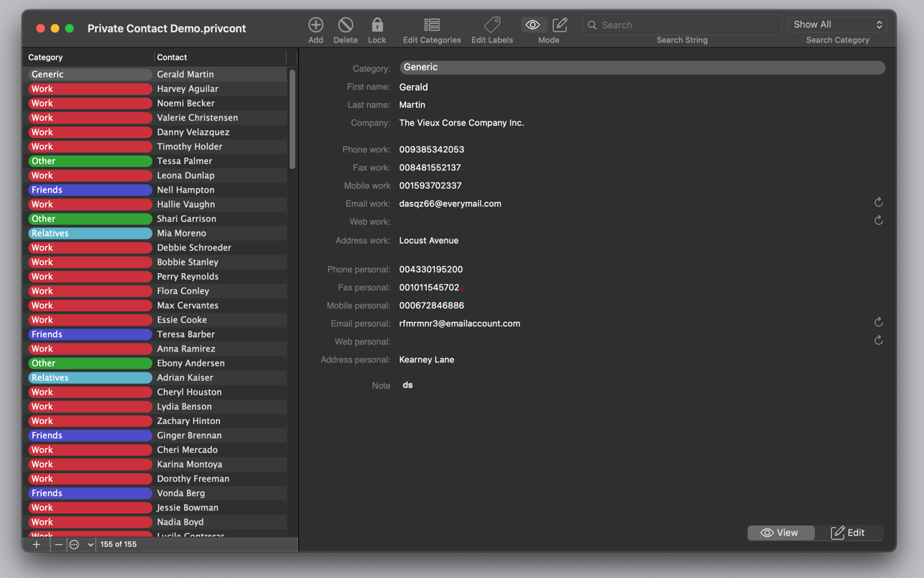Sort list by Contact column header
Image resolution: width=924 pixels, height=578 pixels.
click(219, 58)
